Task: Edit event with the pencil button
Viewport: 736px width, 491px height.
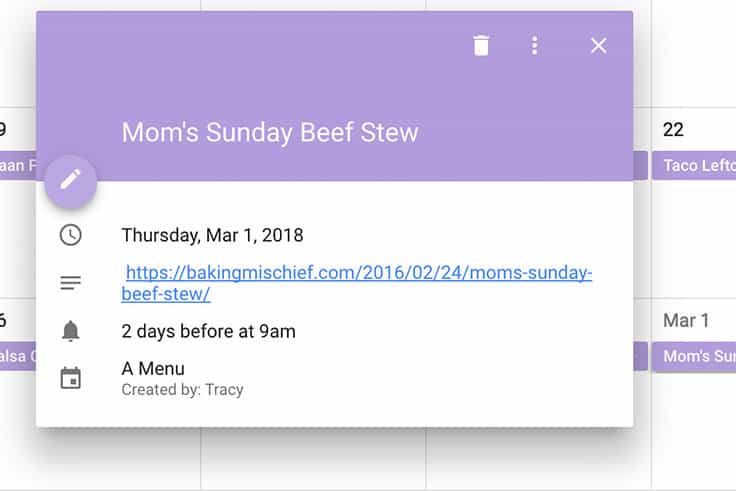Action: (70, 181)
